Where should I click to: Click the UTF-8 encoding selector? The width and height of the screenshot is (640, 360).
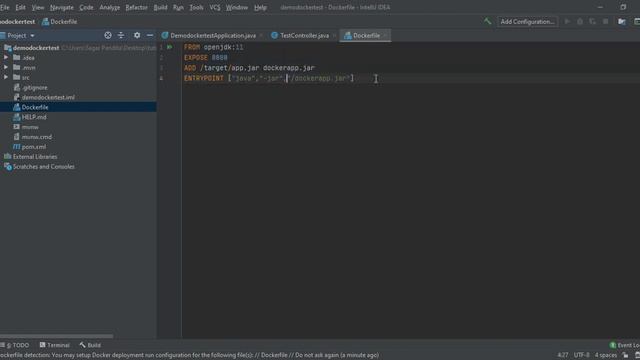(582, 355)
